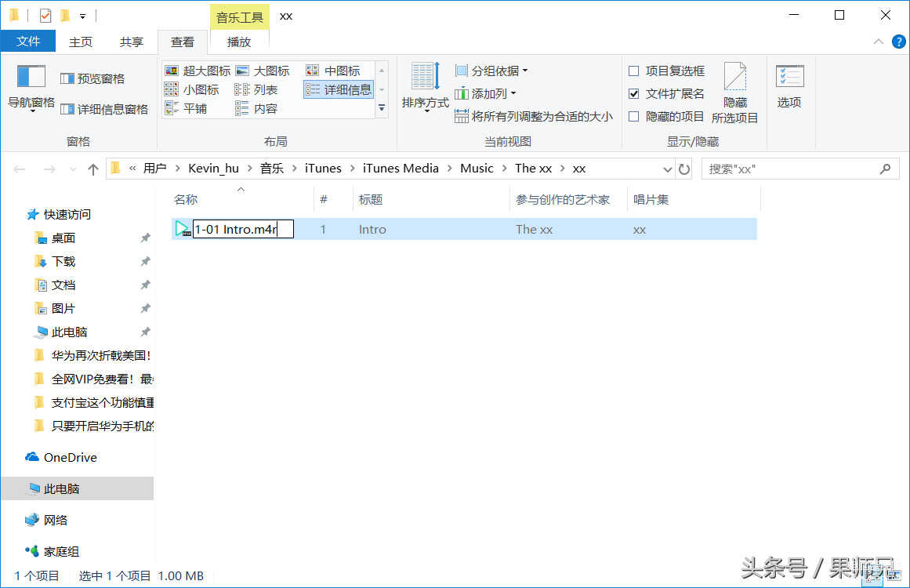This screenshot has width=910, height=588.
Task: Click the new folder quick access icon
Action: pos(65,16)
